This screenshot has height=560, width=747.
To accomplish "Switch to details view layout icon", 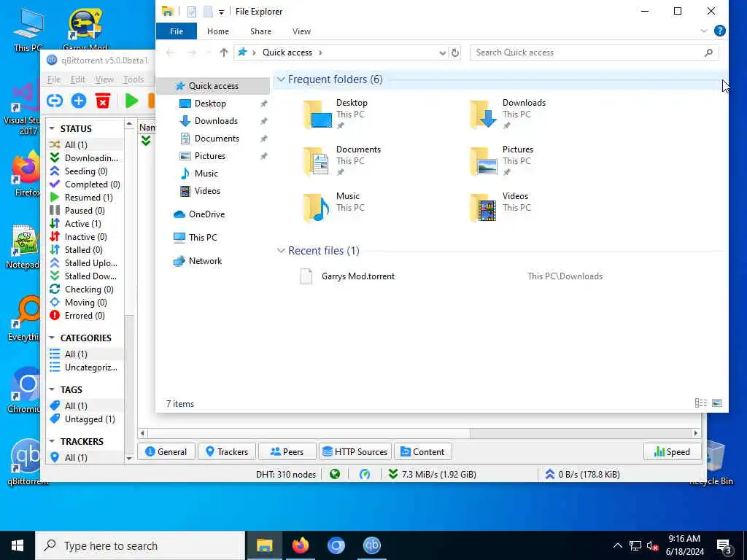I will [701, 403].
